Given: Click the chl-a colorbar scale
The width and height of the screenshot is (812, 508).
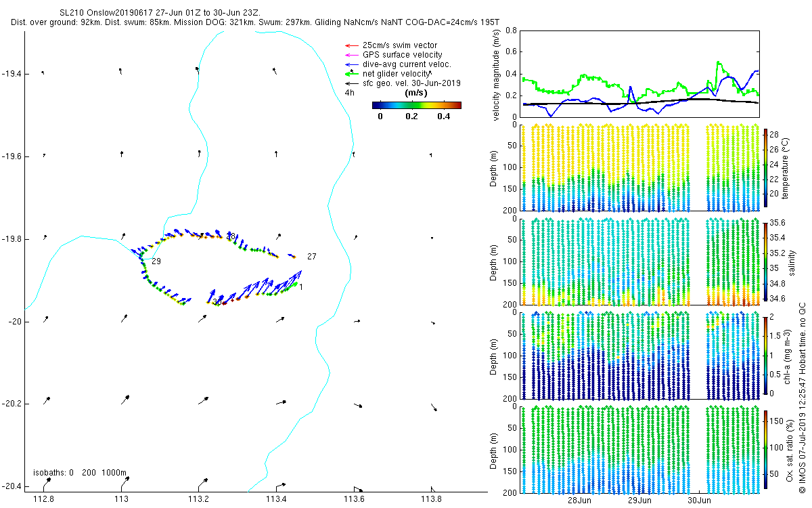Looking at the screenshot, I should pos(766,354).
